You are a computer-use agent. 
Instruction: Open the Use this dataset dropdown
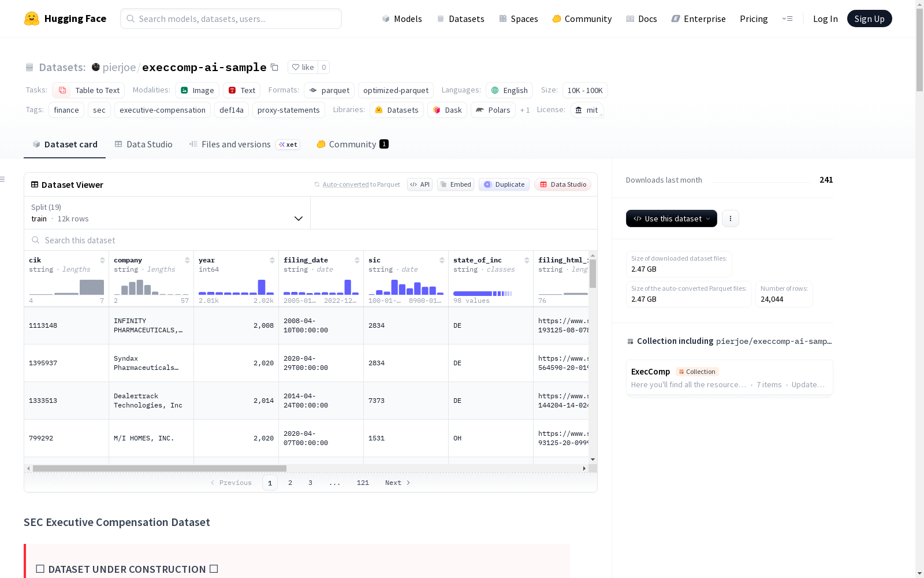671,218
